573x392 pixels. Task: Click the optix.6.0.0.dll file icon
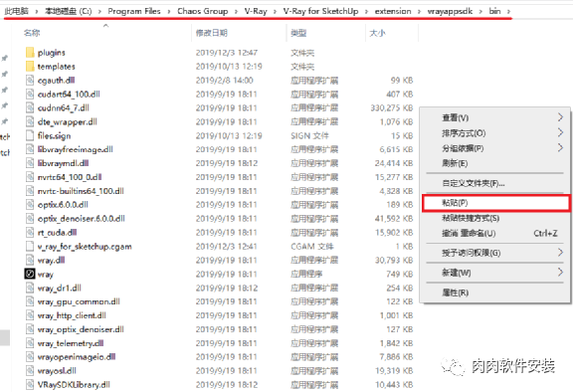pyautogui.click(x=30, y=205)
